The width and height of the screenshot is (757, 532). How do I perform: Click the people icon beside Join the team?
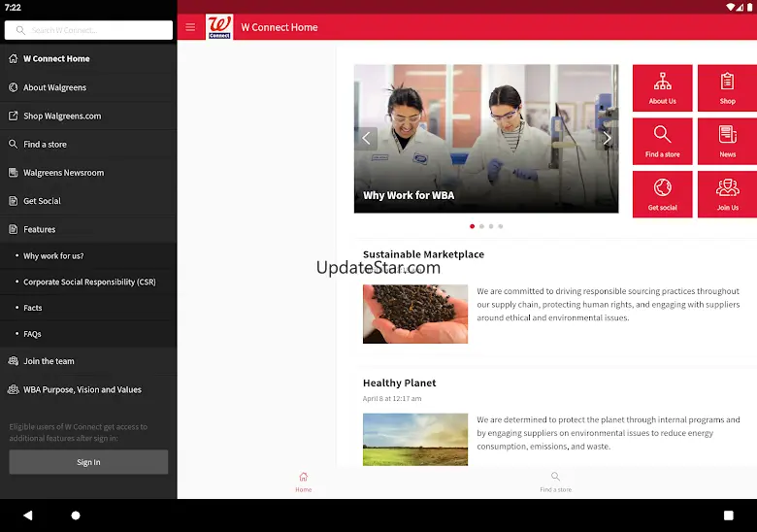click(x=13, y=360)
